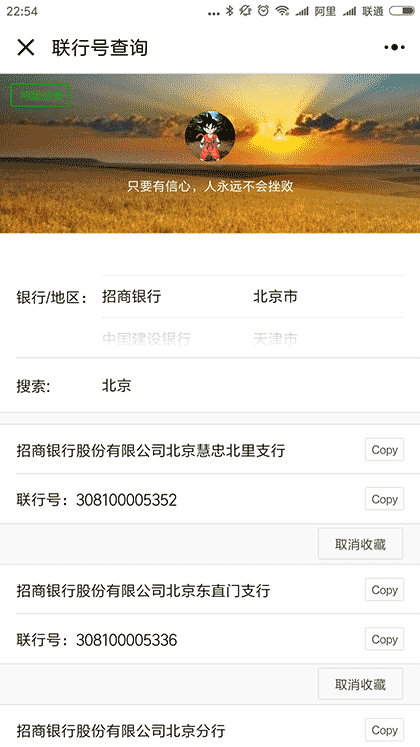This screenshot has height=747, width=420.
Task: Copy the 北京分行 branch name
Action: tap(384, 730)
